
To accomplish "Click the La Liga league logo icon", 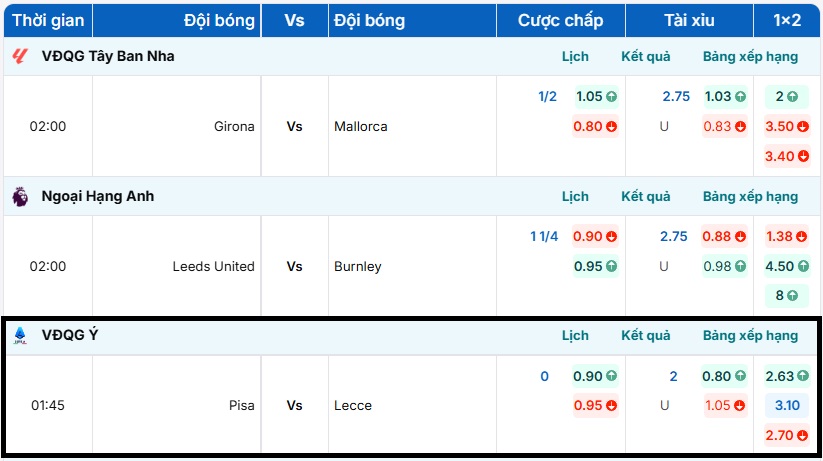I will coord(20,56).
